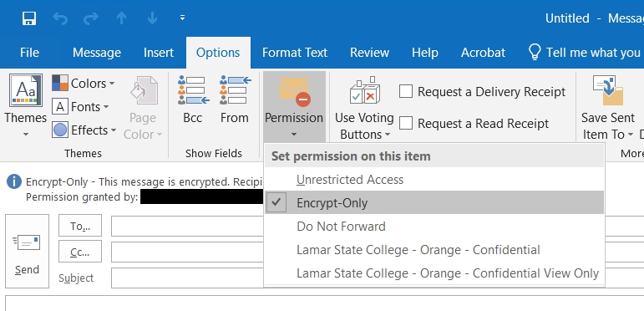Open the File tab

point(29,53)
